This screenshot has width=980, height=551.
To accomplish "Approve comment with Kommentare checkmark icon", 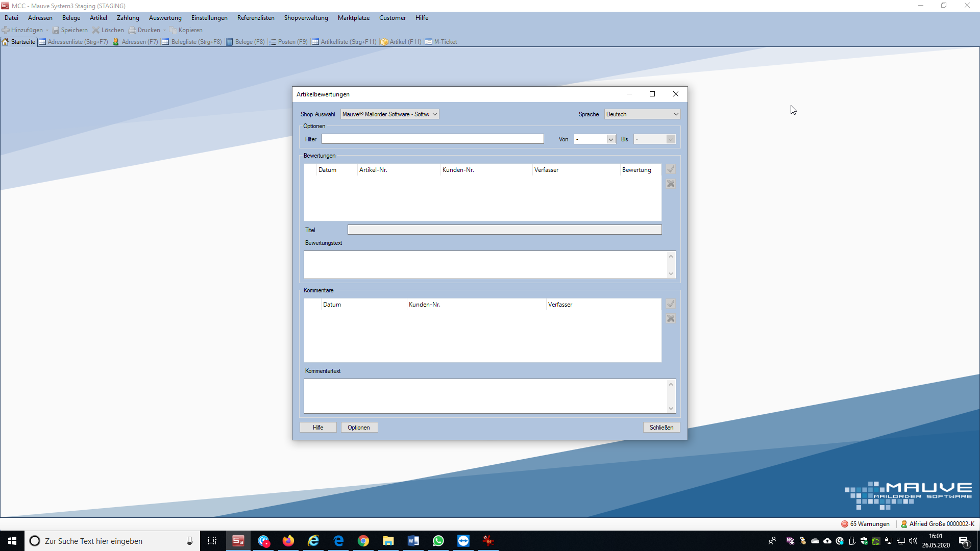I will pyautogui.click(x=671, y=304).
